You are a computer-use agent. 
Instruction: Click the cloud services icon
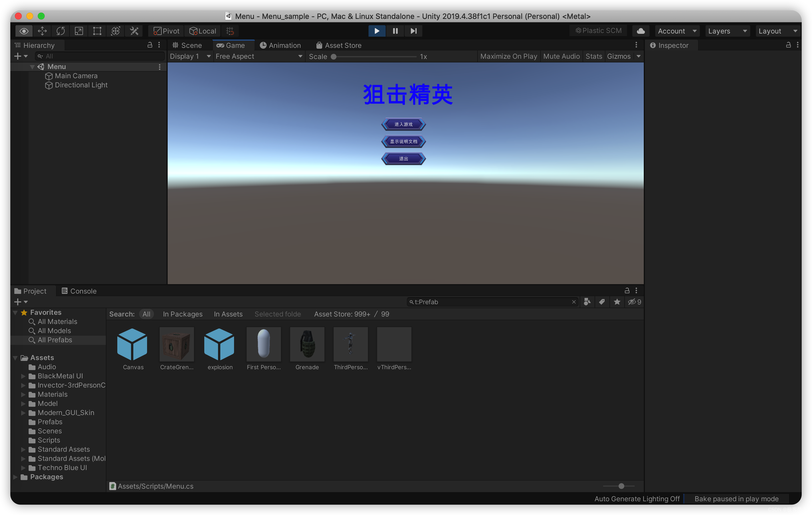[x=641, y=31]
